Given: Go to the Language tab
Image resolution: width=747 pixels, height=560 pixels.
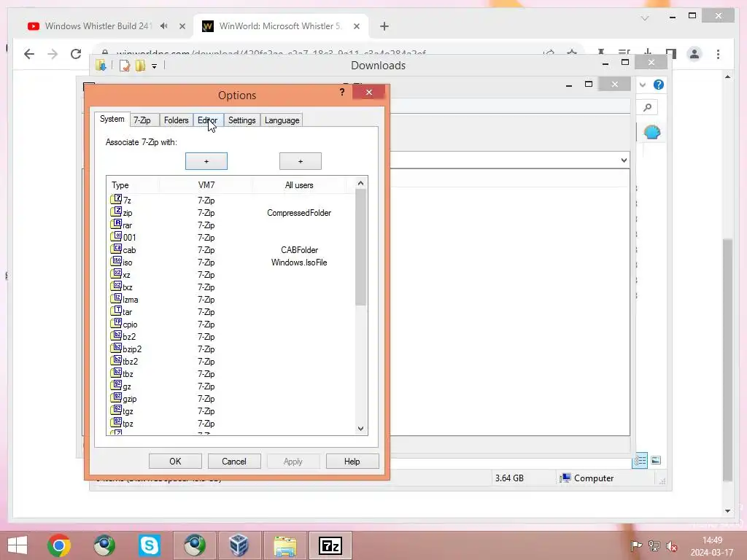Looking at the screenshot, I should click(x=282, y=120).
